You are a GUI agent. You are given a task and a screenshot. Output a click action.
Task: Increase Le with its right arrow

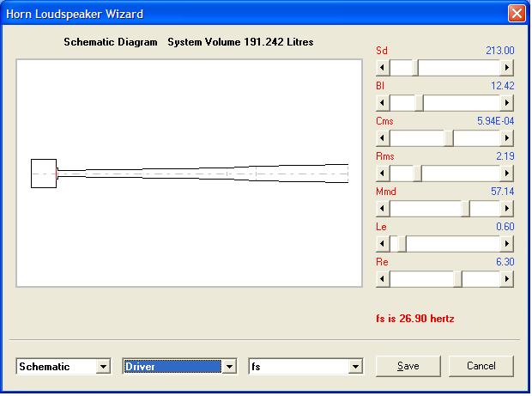[506, 244]
